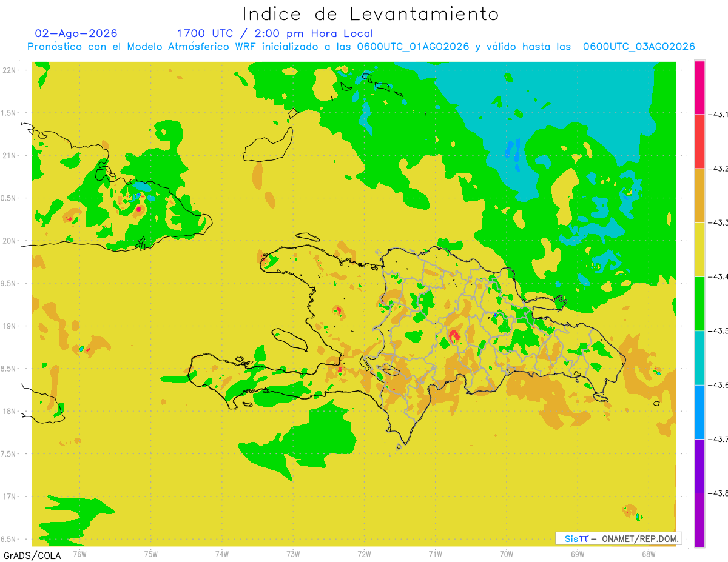Select the '-43.5' color scale value

[x=718, y=330]
